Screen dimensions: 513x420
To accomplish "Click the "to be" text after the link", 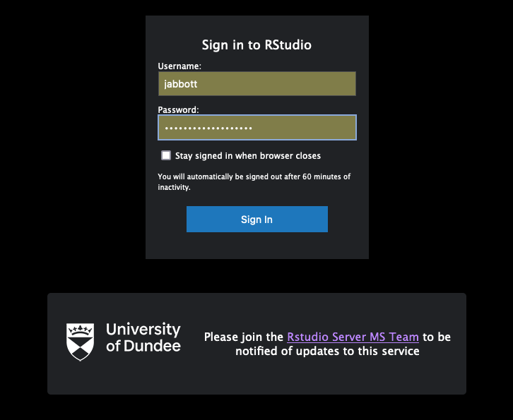I will point(437,337).
